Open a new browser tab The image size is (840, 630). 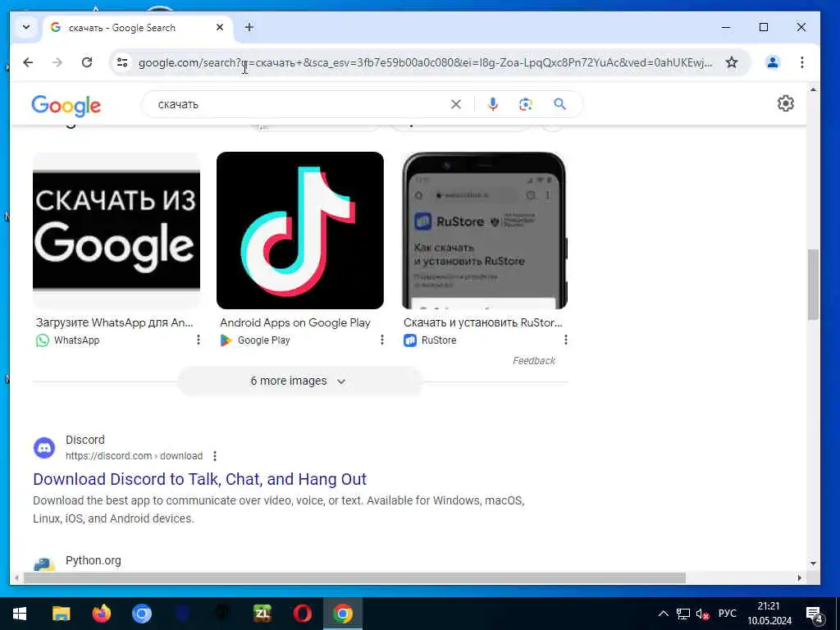(249, 27)
